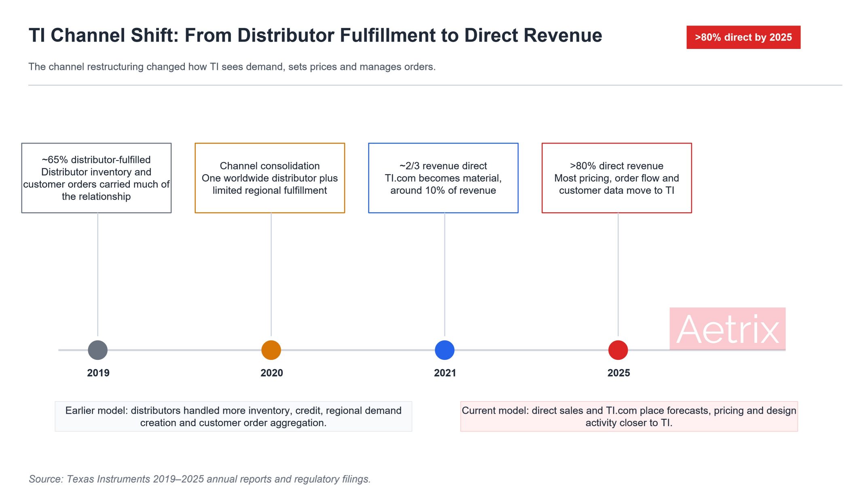Click the '2021' year label
This screenshot has height=503, width=868.
pos(445,373)
